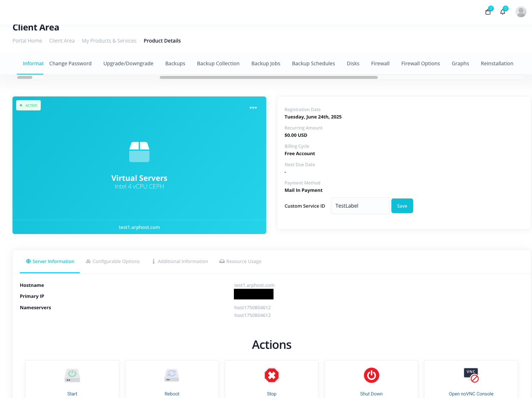The image size is (532, 398).
Task: Click the horizontal tab scrollbar
Action: [x=268, y=77]
